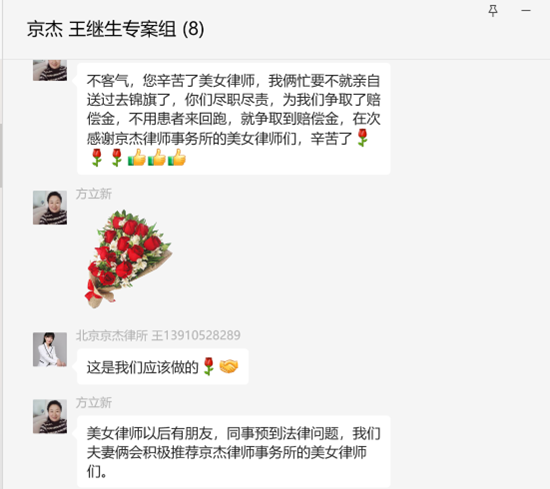Screen dimensions: 550x489
Task: Minimize the chat window
Action: 525,11
